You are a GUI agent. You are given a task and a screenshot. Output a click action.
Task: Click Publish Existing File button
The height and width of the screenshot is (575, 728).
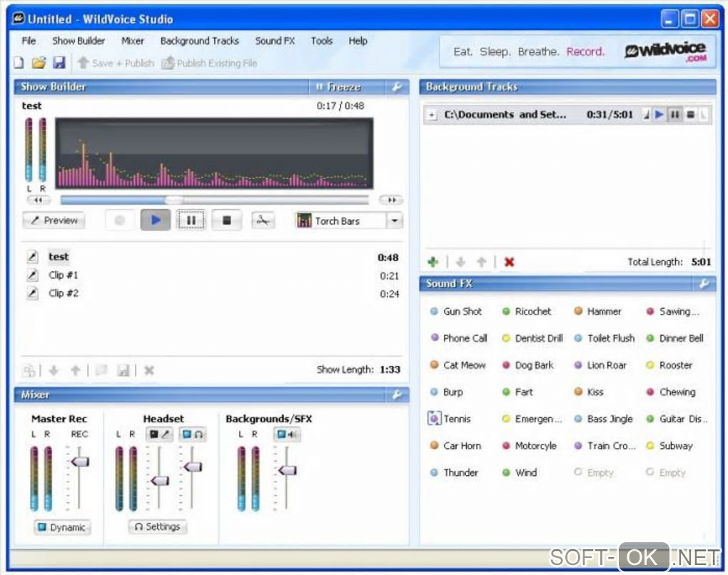coord(209,63)
